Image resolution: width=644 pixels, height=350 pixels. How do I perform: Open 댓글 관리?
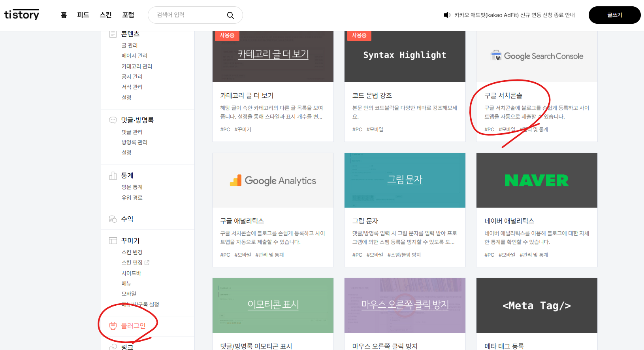pos(132,132)
